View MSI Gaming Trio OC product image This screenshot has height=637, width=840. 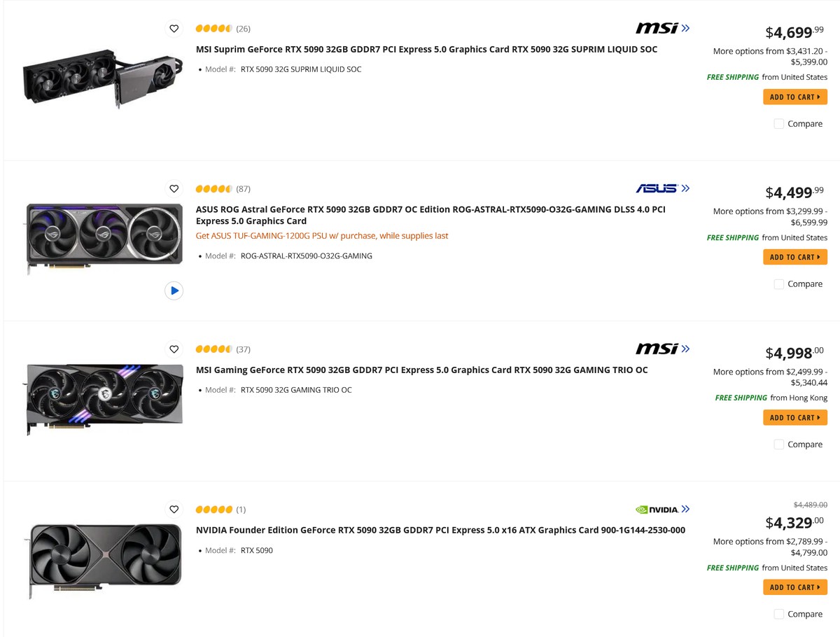104,400
